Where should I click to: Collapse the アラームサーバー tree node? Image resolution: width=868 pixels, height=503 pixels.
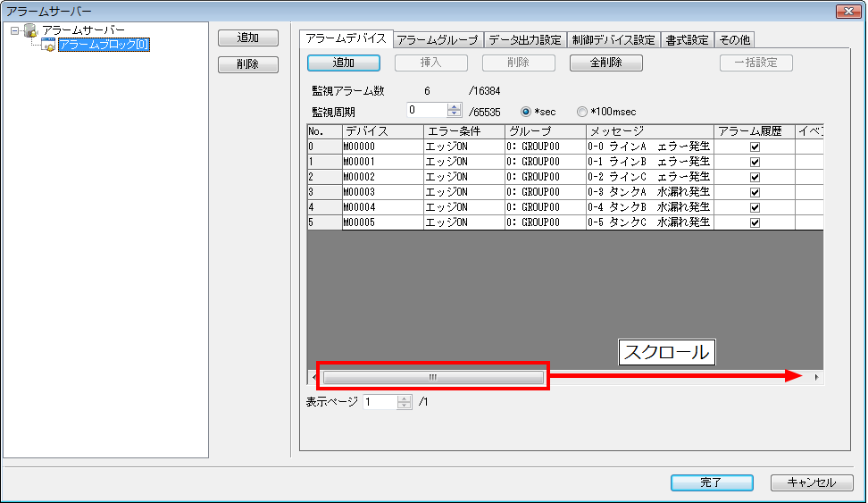pos(15,31)
